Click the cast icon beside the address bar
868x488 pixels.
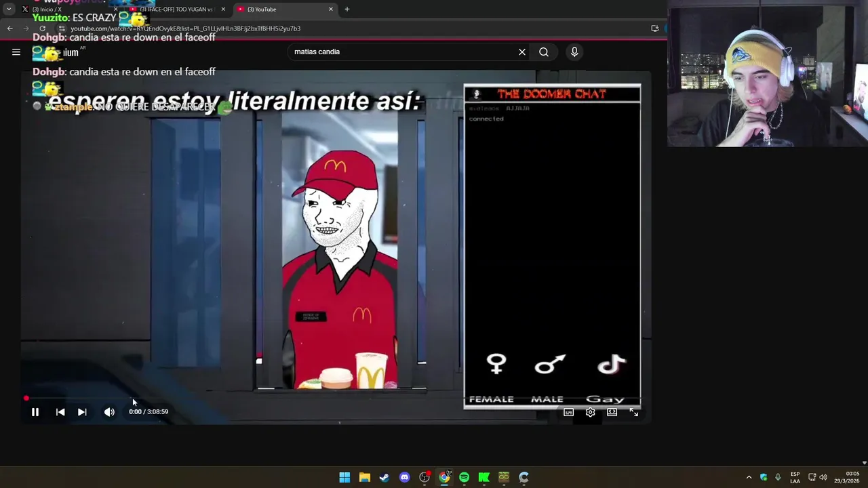pos(655,28)
